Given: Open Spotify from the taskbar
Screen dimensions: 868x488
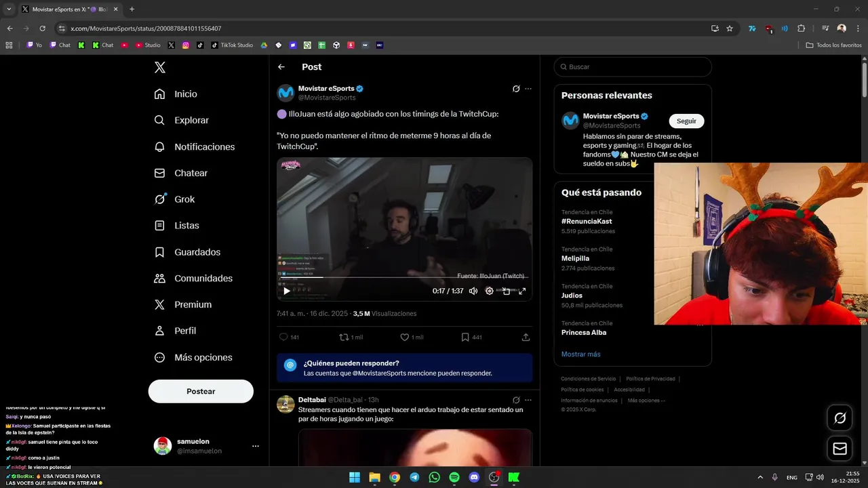Looking at the screenshot, I should click(x=454, y=477).
